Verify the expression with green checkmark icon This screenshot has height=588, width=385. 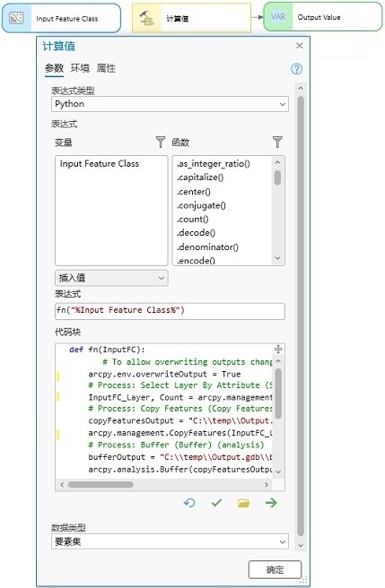click(216, 503)
